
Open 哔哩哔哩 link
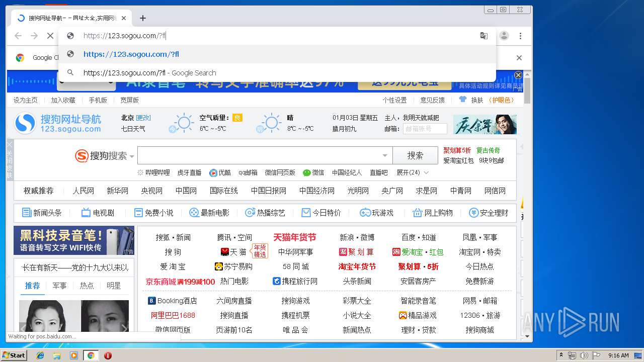point(154,172)
